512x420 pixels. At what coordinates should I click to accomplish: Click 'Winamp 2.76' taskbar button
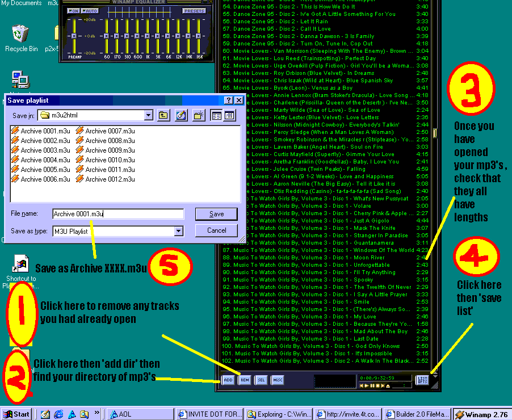tap(482, 414)
